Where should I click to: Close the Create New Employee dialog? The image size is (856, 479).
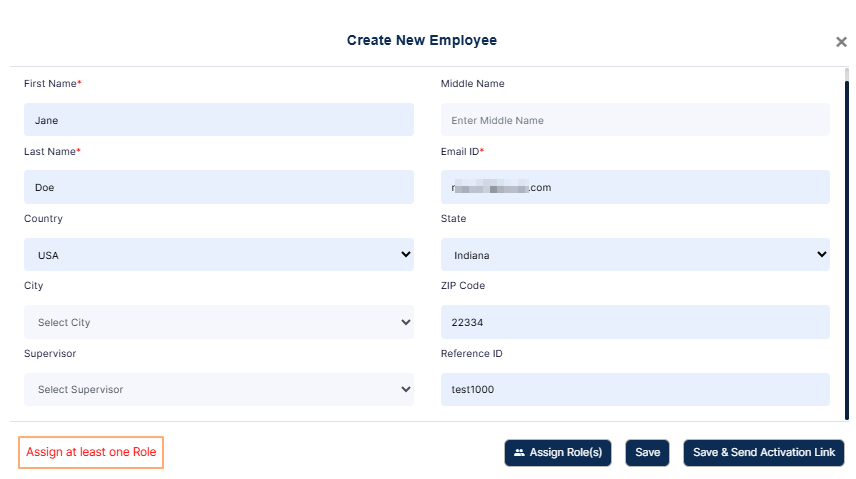(841, 42)
